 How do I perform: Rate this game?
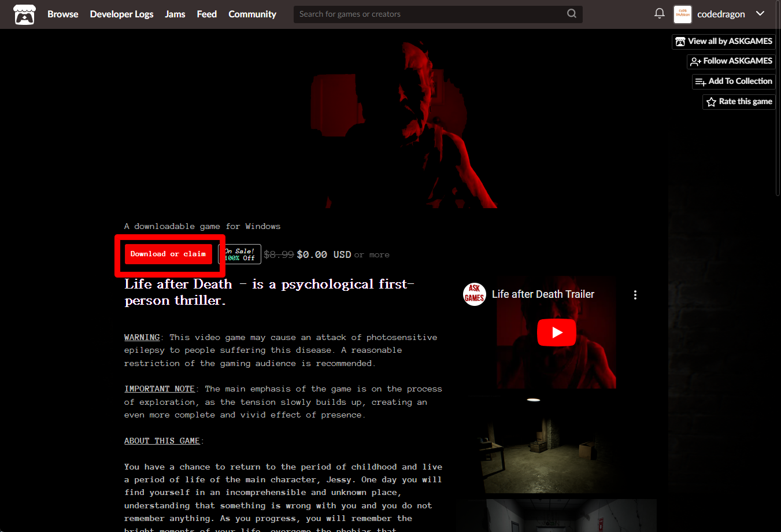tap(739, 102)
